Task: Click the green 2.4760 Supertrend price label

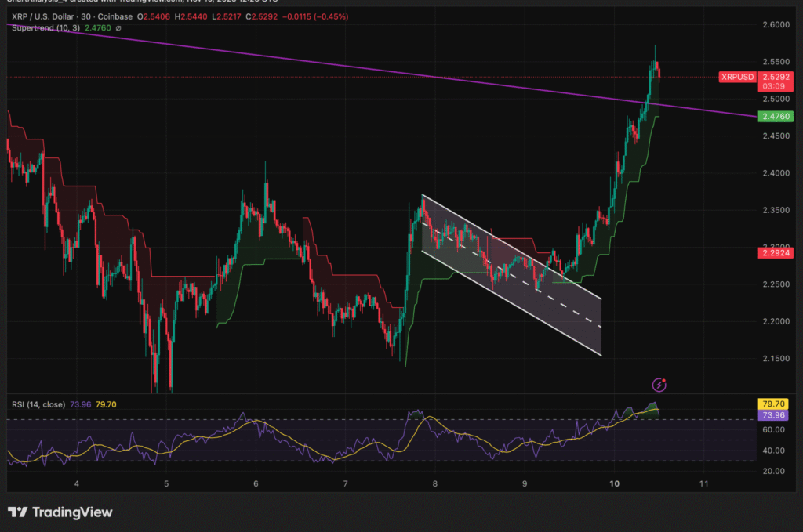Action: [x=775, y=116]
